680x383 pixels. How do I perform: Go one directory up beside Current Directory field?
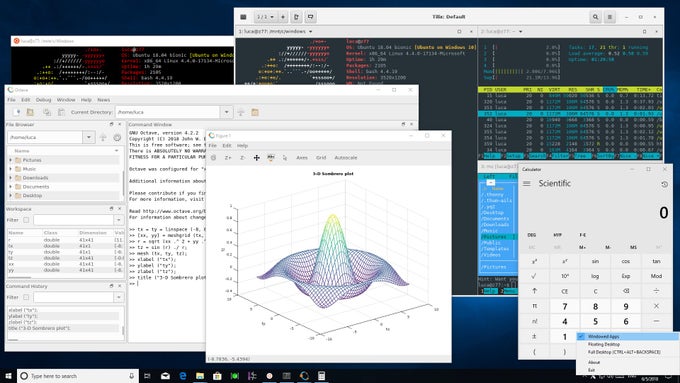click(241, 112)
